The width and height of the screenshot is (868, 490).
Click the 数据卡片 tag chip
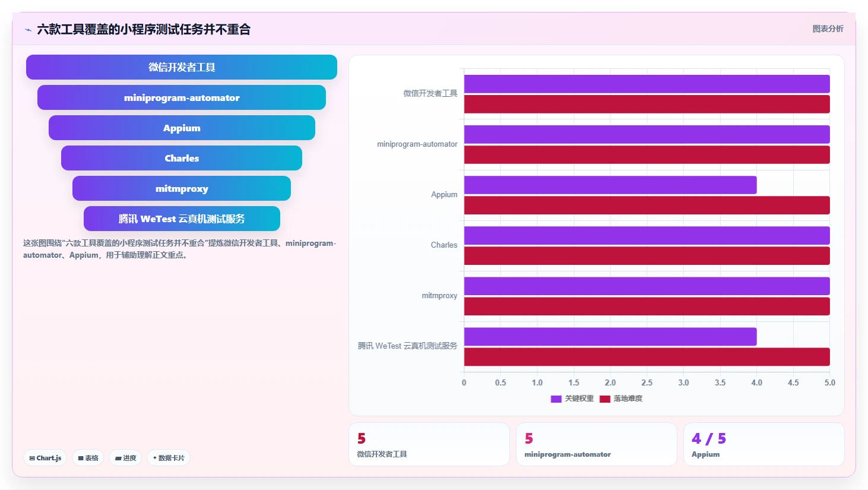click(x=169, y=458)
